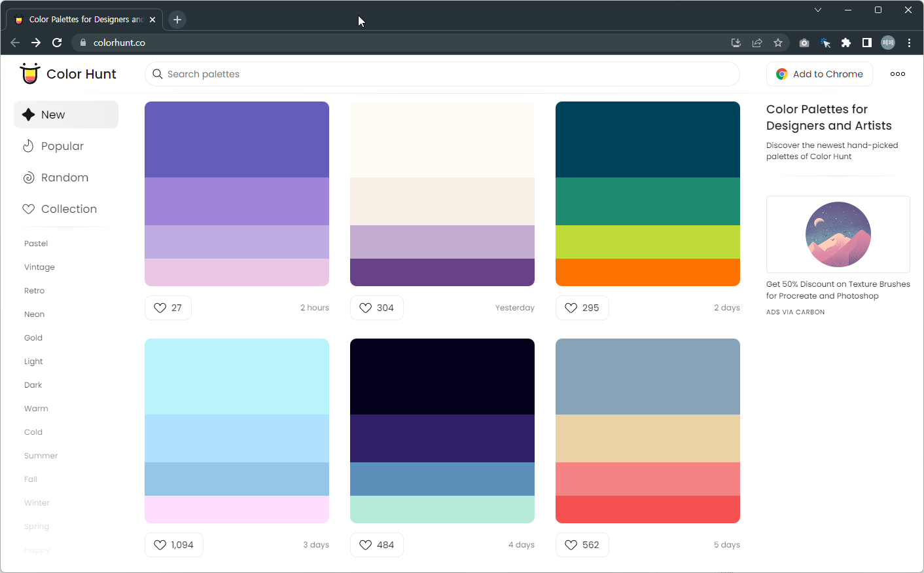Open the browser tab search chevron

818,10
